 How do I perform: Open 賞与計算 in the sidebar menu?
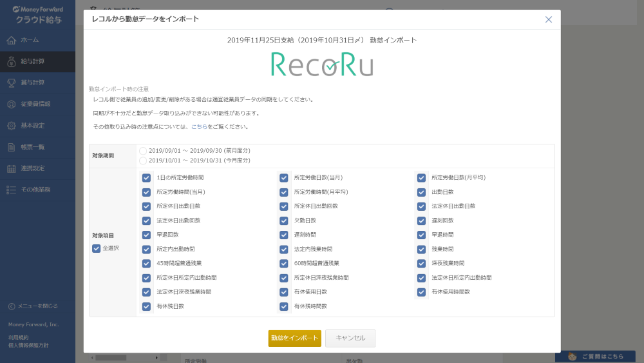(38, 83)
